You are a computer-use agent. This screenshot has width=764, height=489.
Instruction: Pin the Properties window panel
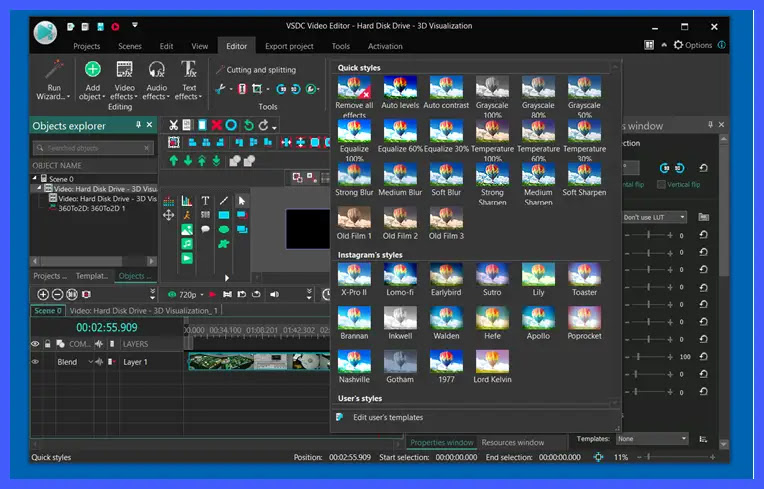tap(710, 125)
